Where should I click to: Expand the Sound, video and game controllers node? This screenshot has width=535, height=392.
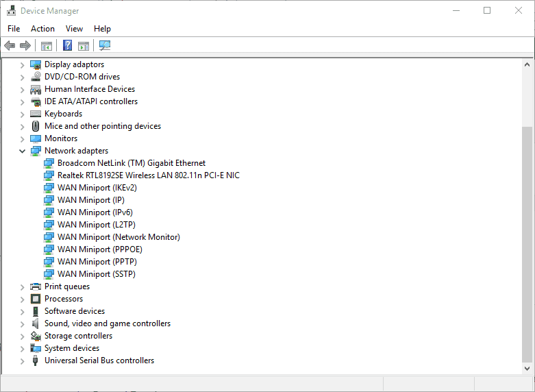22,323
